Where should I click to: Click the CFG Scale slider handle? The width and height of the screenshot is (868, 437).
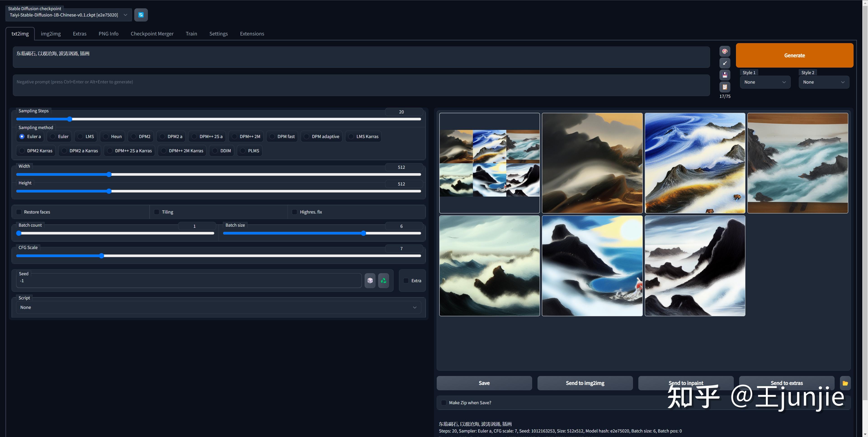click(x=101, y=256)
